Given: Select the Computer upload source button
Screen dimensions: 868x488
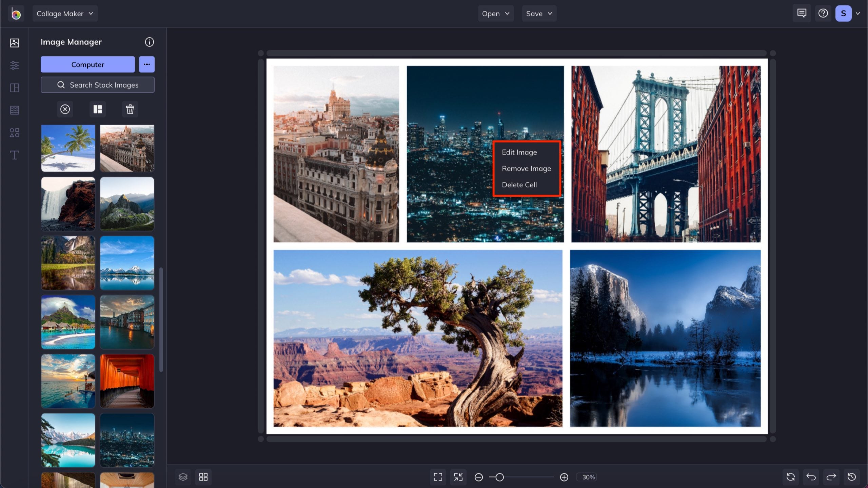Looking at the screenshot, I should click(x=87, y=64).
